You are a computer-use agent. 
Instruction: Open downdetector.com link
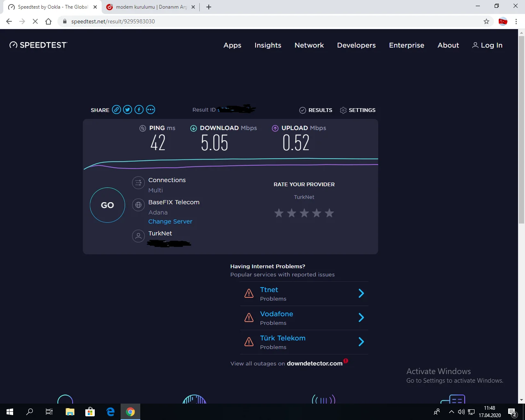point(315,363)
